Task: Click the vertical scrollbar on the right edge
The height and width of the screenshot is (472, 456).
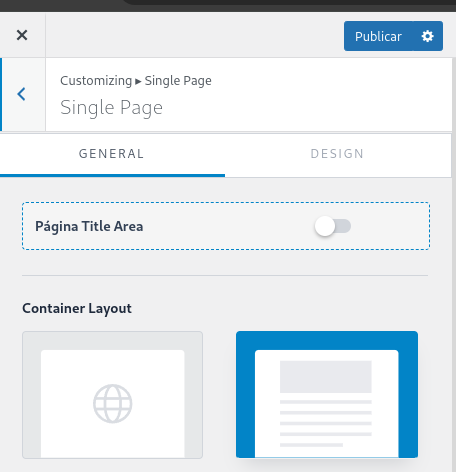Action: coord(454,233)
